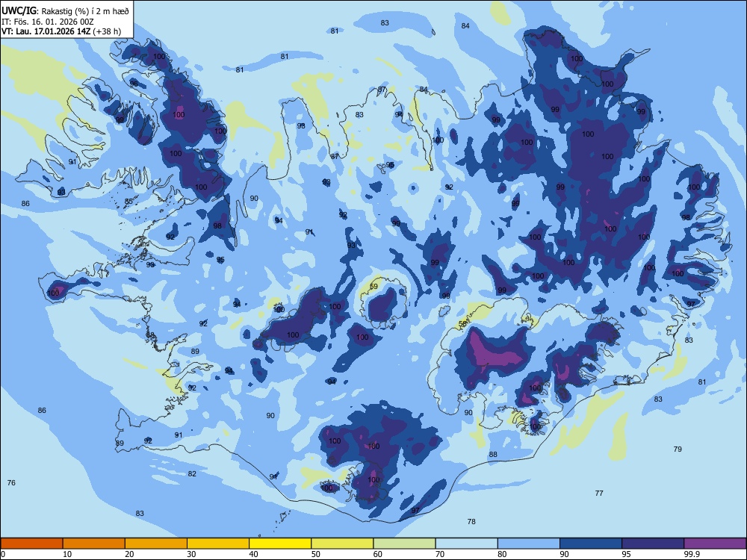Click 'VT: Lau. 17.01.2026 14Z (+38 h)' text

tap(61, 31)
